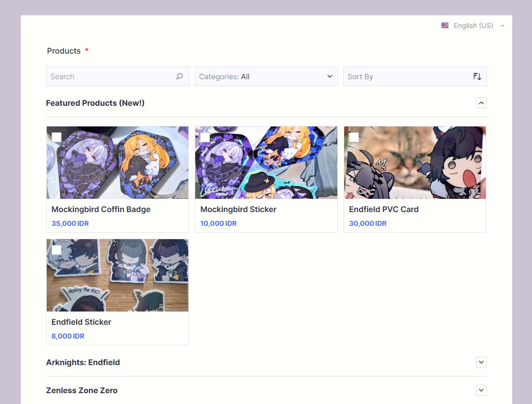Tick the Mockingbird Sticker checkbox
The width and height of the screenshot is (532, 404).
tap(205, 137)
